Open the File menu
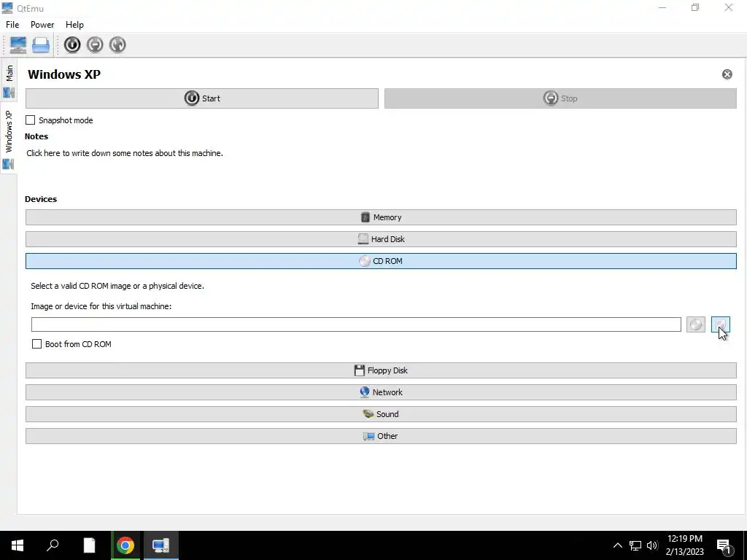747x560 pixels. click(12, 25)
